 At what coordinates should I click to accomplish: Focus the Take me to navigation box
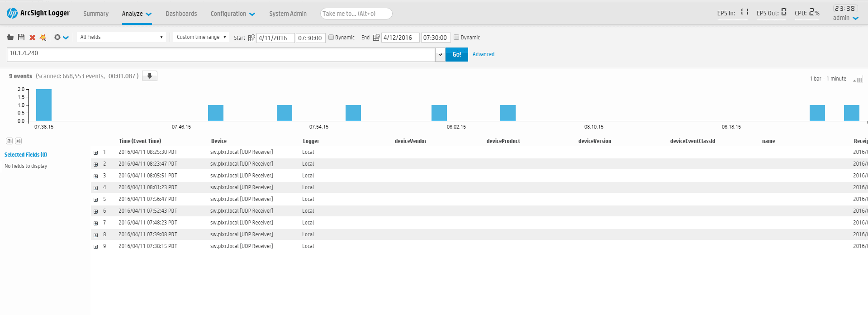pyautogui.click(x=356, y=14)
